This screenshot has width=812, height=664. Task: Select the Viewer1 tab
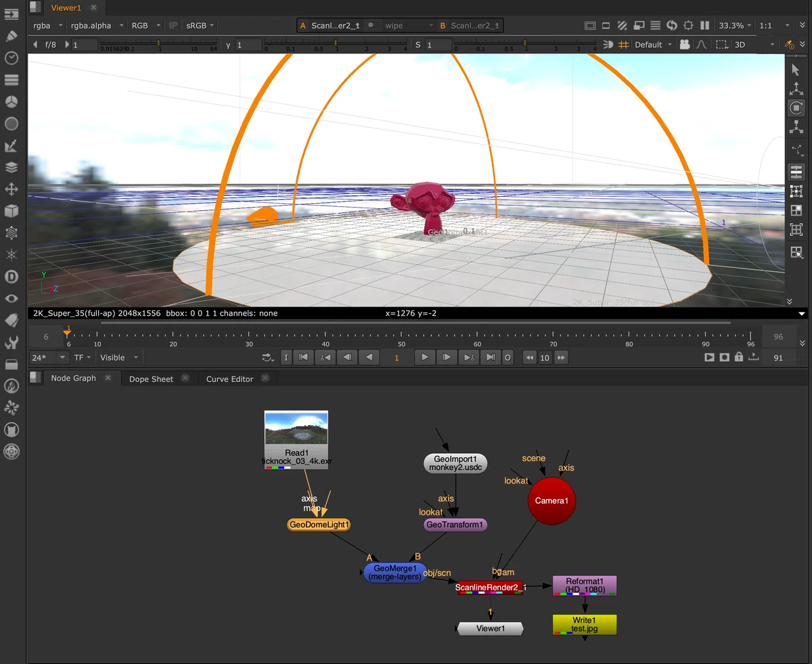pos(66,8)
